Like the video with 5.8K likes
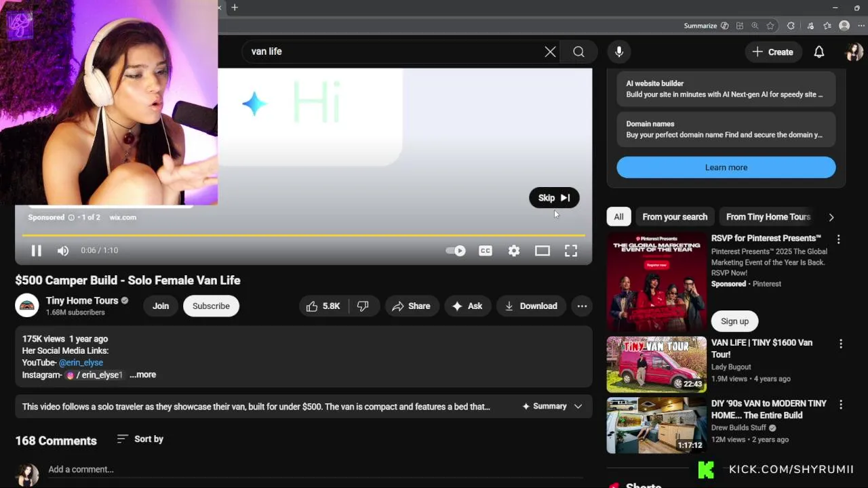This screenshot has width=868, height=488. pyautogui.click(x=323, y=306)
